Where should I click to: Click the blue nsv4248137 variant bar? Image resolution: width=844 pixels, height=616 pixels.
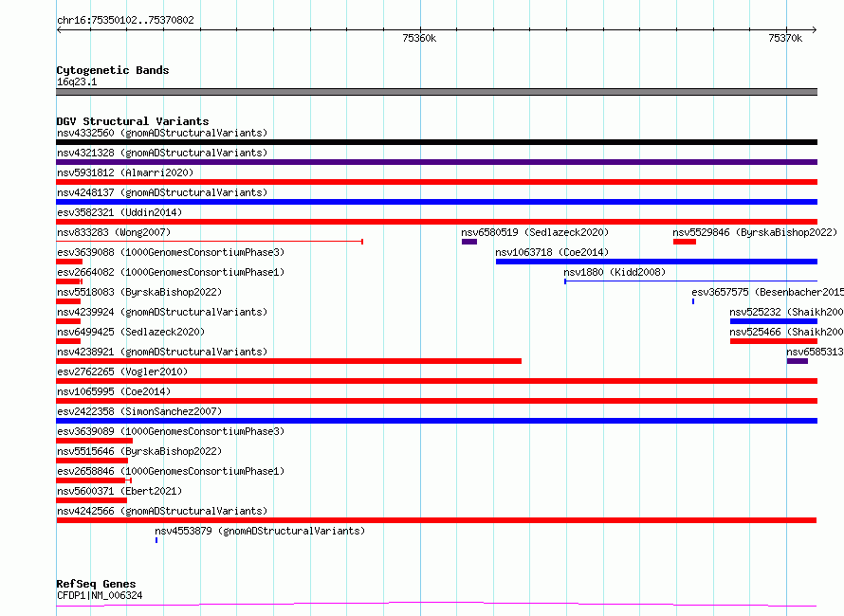[436, 202]
